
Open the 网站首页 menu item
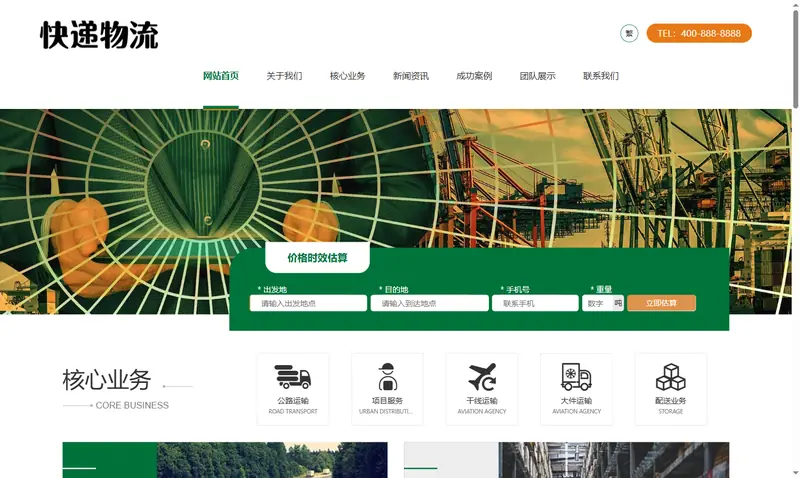point(221,76)
